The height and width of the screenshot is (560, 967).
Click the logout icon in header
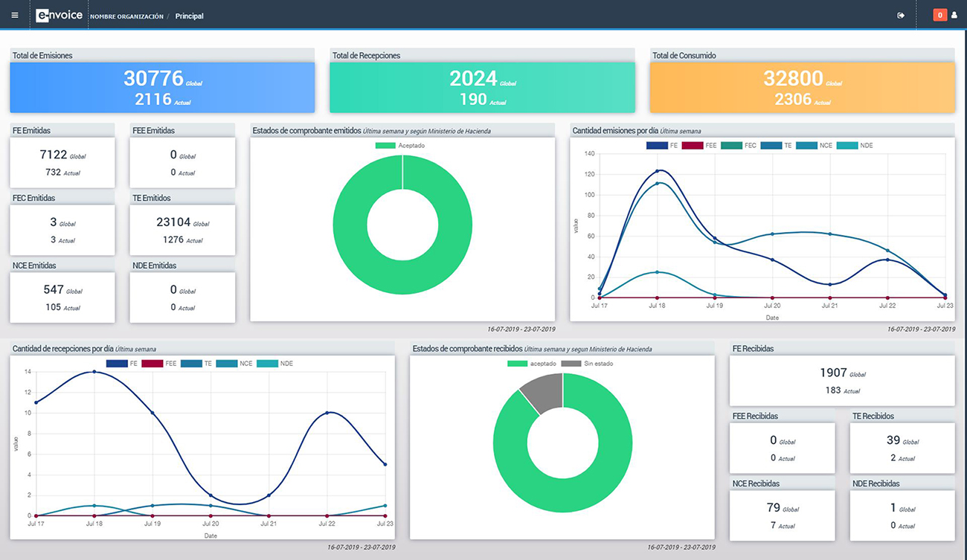pos(901,16)
